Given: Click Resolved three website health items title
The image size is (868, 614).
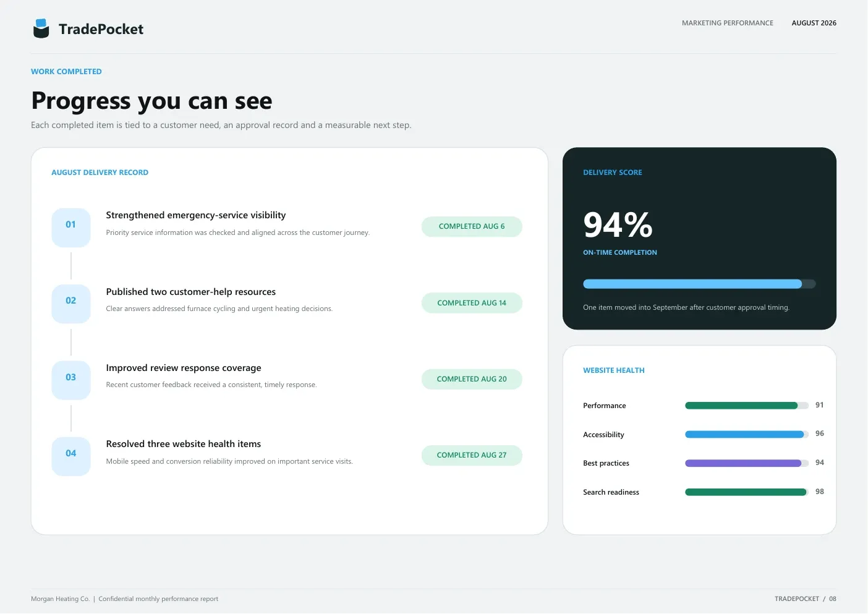Looking at the screenshot, I should [x=184, y=444].
